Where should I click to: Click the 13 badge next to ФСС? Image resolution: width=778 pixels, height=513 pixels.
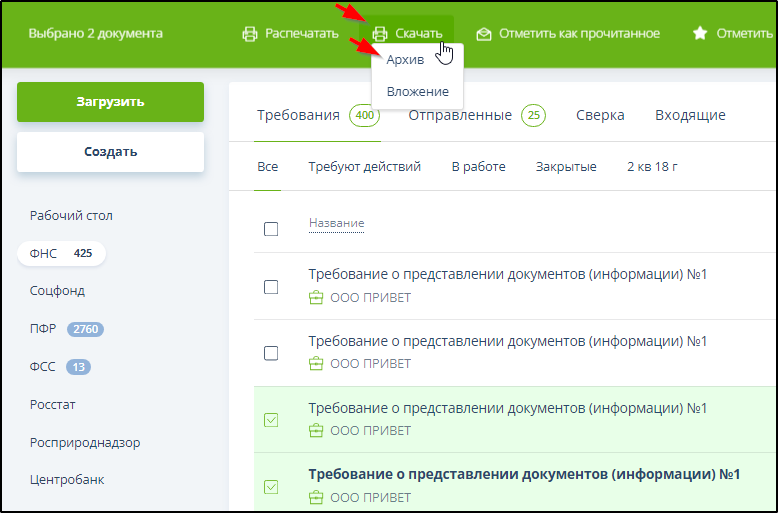pyautogui.click(x=78, y=367)
